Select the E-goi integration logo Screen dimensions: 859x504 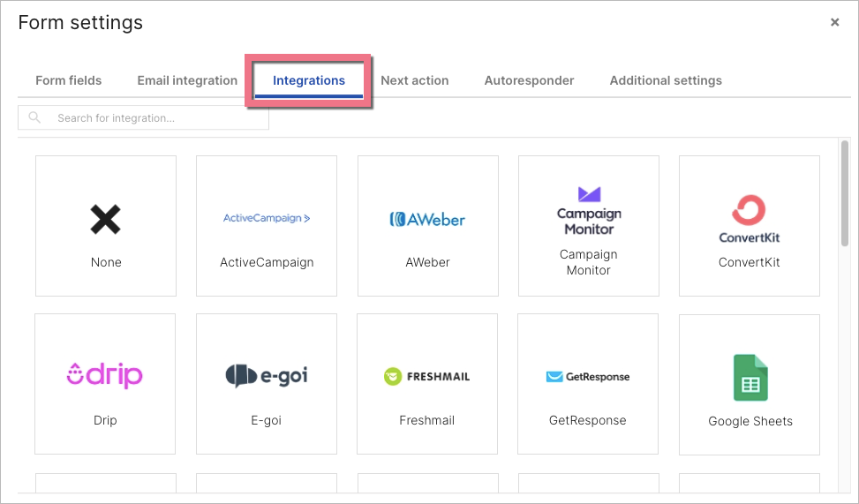tap(267, 376)
